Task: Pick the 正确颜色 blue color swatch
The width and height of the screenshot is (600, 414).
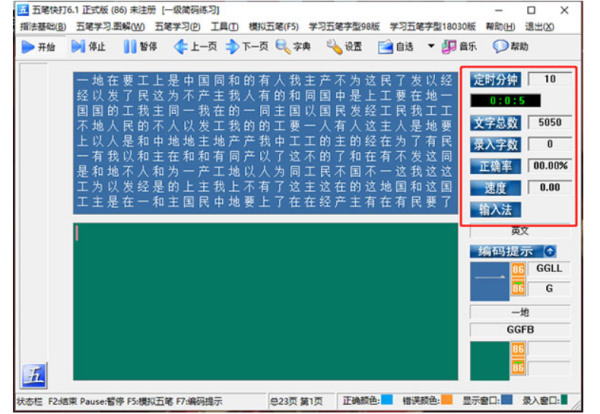Action: tap(387, 399)
